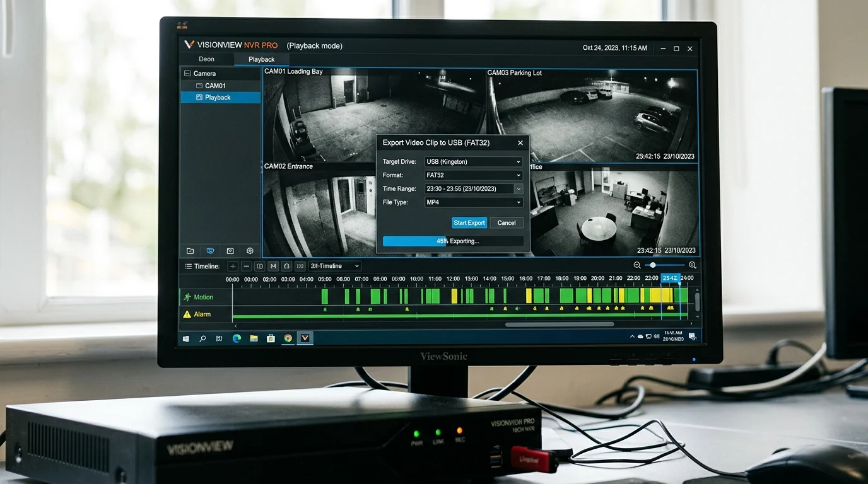The height and width of the screenshot is (484, 868).
Task: Switch to the Playback tab
Action: point(262,59)
